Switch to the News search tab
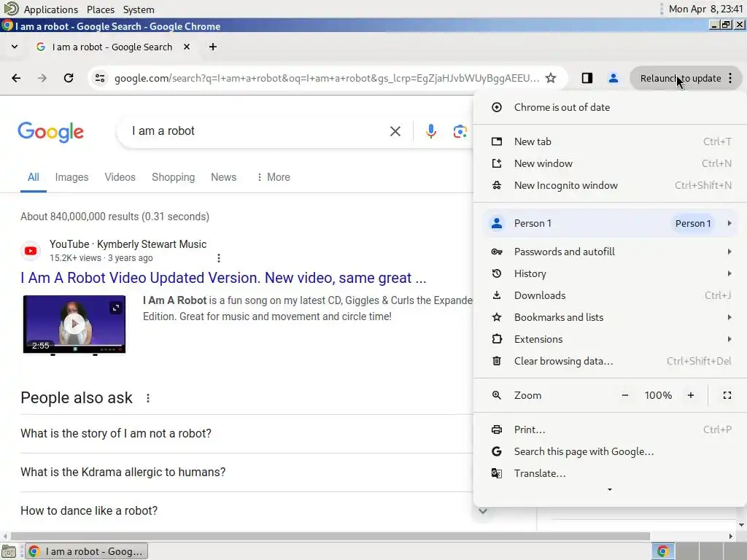Screen dimensions: 747x560 [x=223, y=177]
